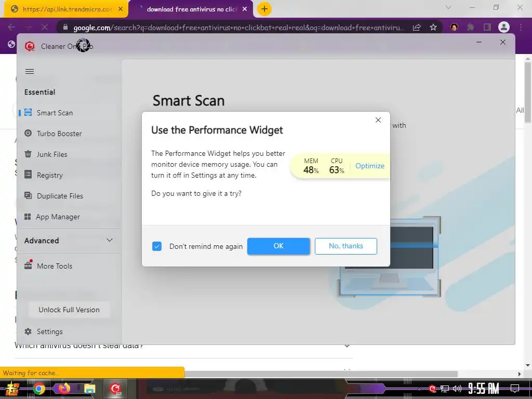
Task: Open Turbo Booster from the sidebar
Action: (x=59, y=134)
